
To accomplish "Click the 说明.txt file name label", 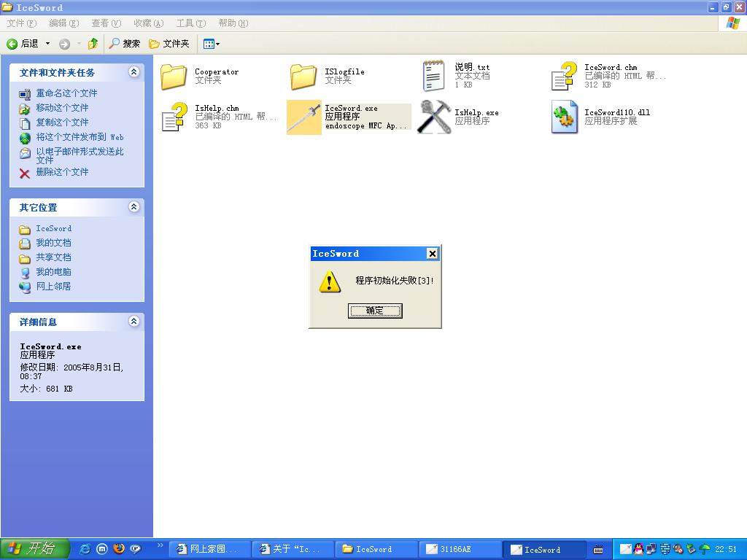I will point(472,67).
